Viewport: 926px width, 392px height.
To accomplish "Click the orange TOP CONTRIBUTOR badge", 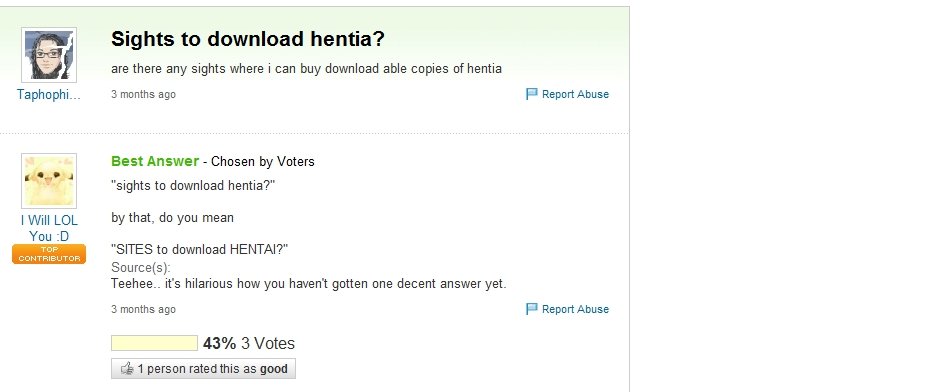I will tap(49, 254).
